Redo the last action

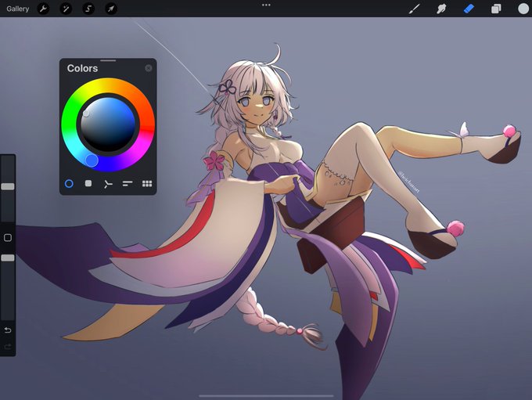point(8,346)
